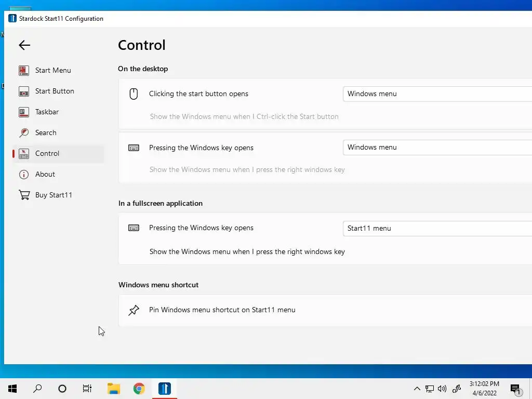
Task: Open the Taskbar settings page
Action: coord(58,112)
